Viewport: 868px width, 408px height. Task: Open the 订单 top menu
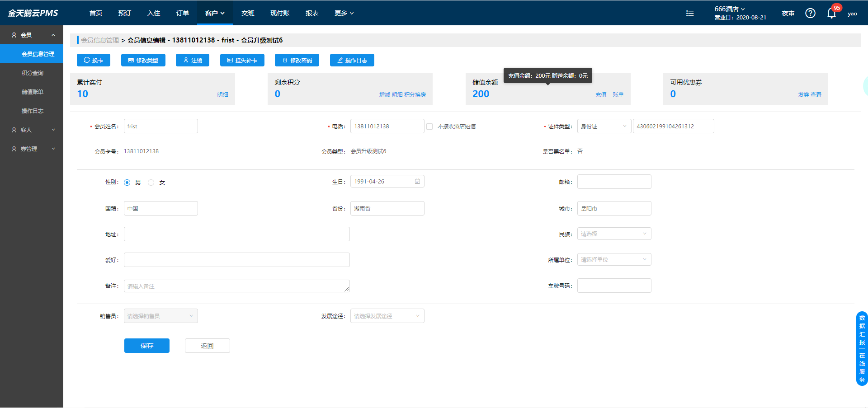tap(183, 13)
